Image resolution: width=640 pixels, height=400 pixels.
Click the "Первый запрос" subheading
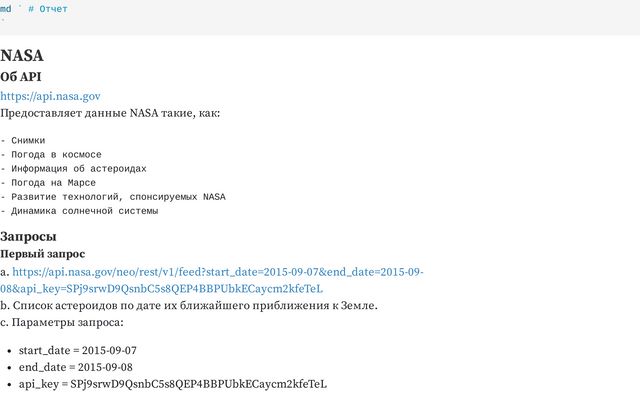pyautogui.click(x=43, y=255)
